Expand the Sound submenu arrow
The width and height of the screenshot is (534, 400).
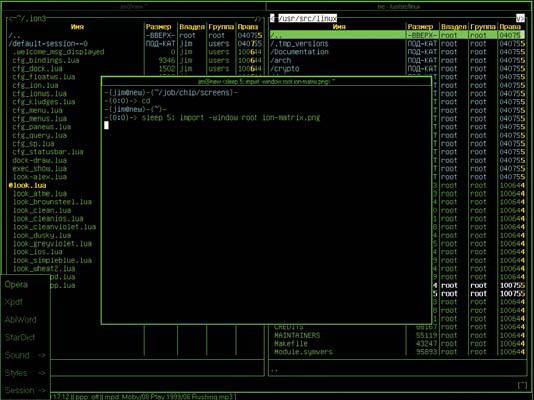click(x=42, y=355)
